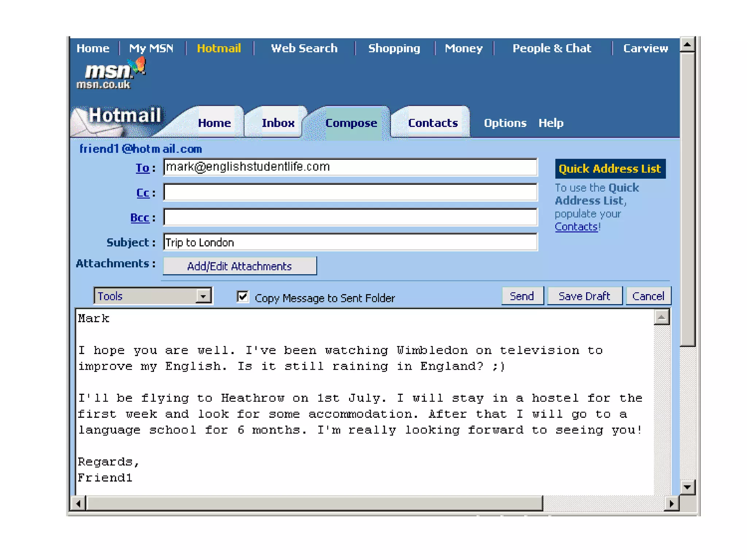The width and height of the screenshot is (747, 560).
Task: Open the Help link
Action: coord(551,123)
